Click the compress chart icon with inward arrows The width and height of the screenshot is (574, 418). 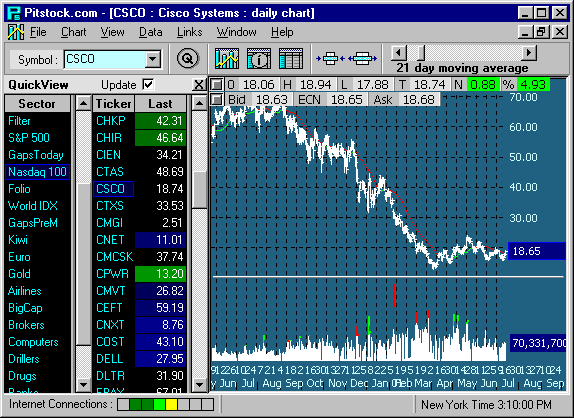click(330, 59)
